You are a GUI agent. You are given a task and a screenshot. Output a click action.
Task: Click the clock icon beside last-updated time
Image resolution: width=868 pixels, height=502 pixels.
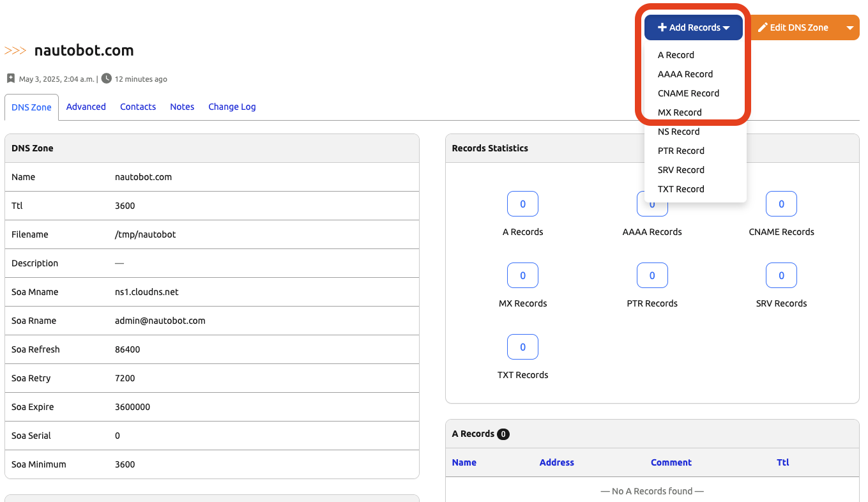point(107,79)
